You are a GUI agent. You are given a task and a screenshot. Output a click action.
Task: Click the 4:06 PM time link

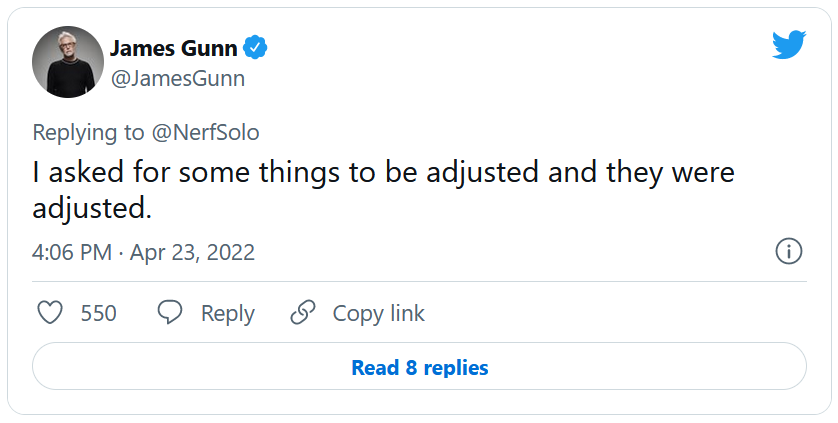tap(71, 252)
